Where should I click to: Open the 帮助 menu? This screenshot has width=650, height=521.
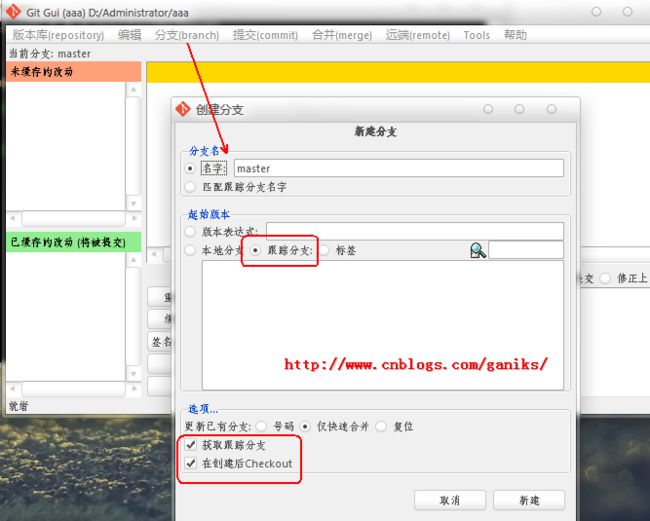click(515, 35)
